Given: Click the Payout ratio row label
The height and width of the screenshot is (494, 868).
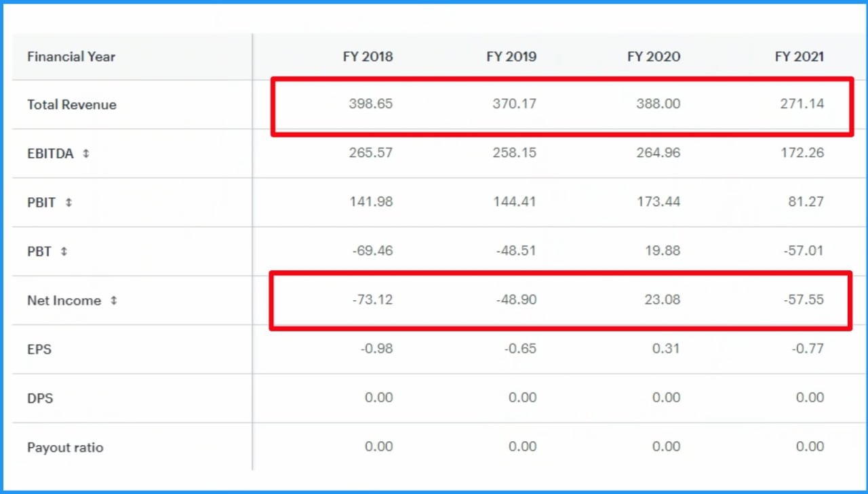Looking at the screenshot, I should (65, 447).
